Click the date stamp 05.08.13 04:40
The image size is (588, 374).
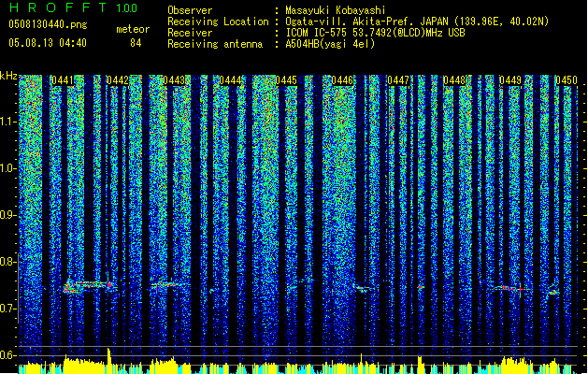[48, 43]
